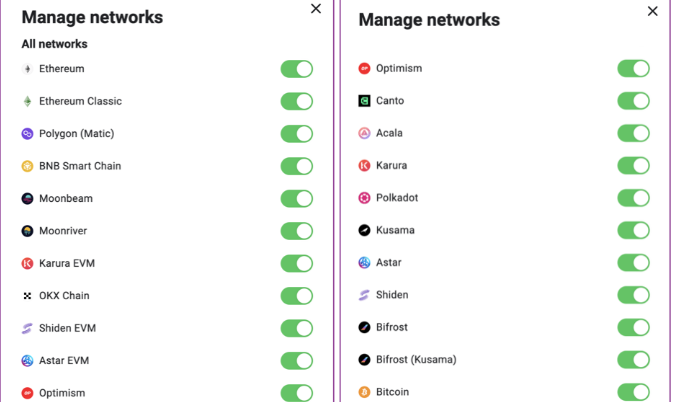Disable the Ethereum Classic network toggle
Viewport: 676px width, 402px height.
tap(297, 101)
